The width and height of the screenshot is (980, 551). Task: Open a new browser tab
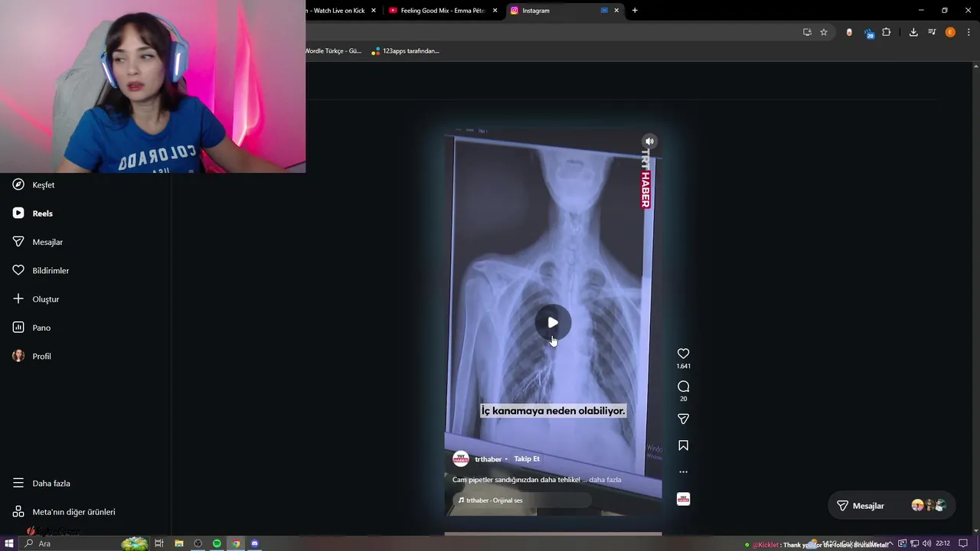tap(635, 11)
